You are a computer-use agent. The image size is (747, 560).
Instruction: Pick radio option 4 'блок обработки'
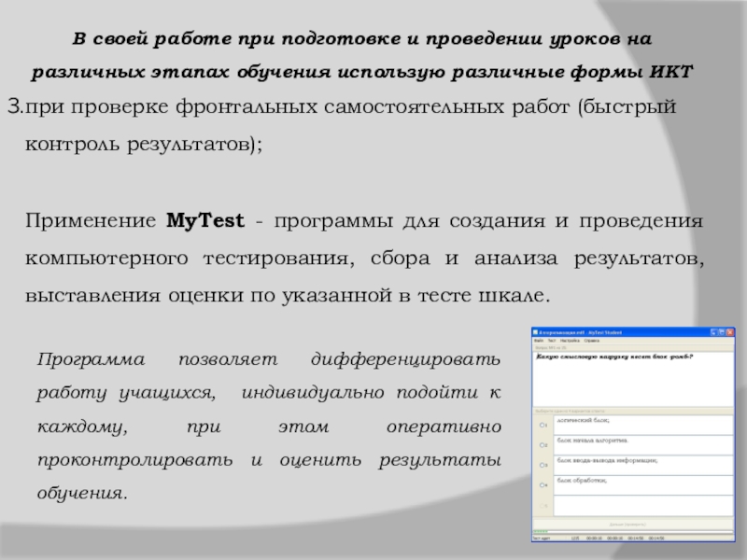point(543,485)
